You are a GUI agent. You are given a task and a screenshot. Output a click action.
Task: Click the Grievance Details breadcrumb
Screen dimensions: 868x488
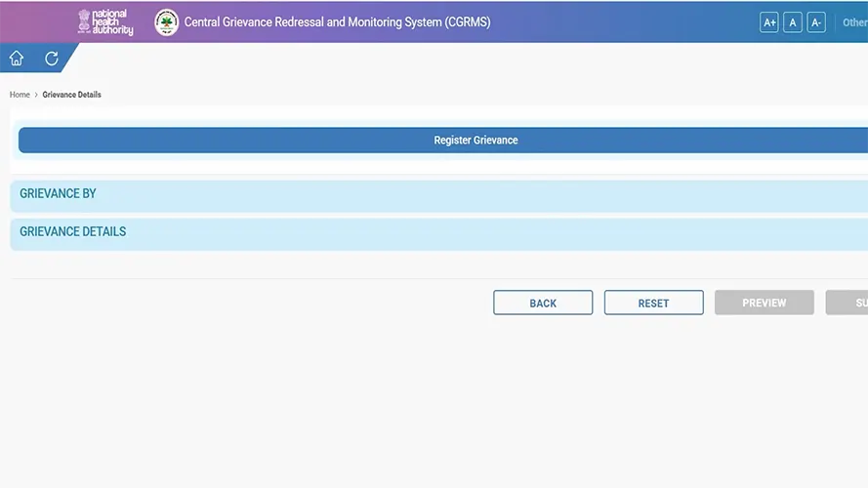(72, 95)
